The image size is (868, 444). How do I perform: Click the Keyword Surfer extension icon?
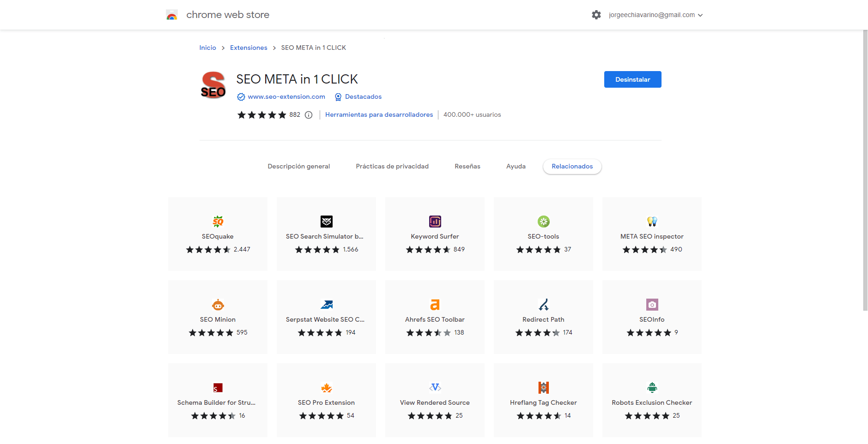pos(435,222)
